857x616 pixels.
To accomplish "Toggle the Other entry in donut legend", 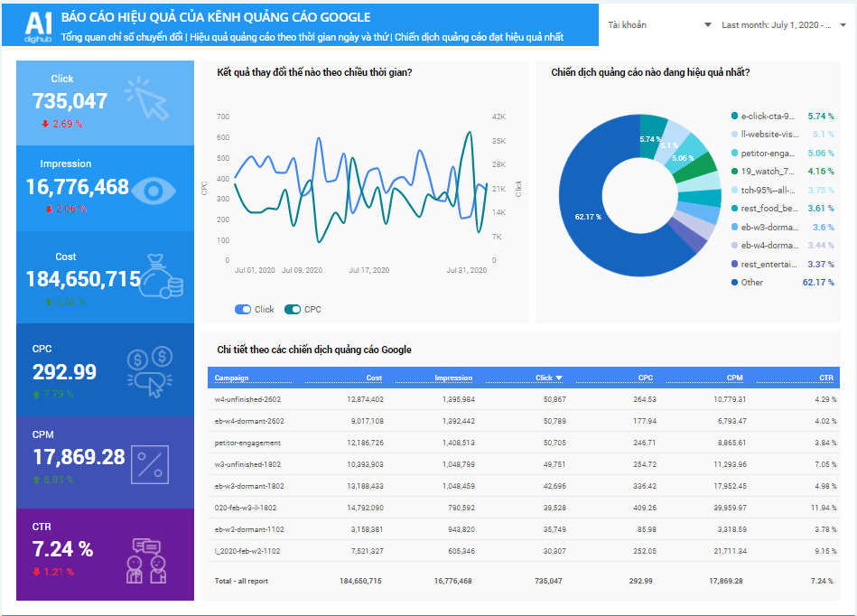I will pos(751,283).
